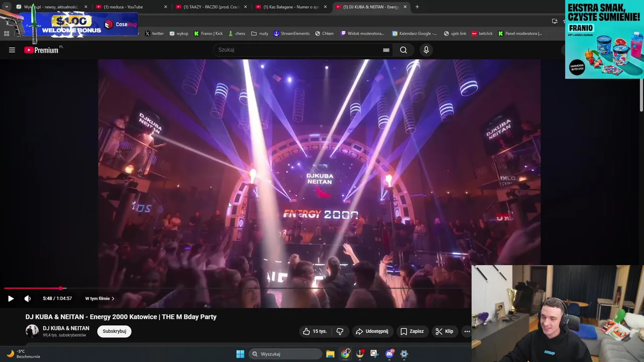Expand the tab search dropdown arrow
The width and height of the screenshot is (644, 362).
(7, 7)
